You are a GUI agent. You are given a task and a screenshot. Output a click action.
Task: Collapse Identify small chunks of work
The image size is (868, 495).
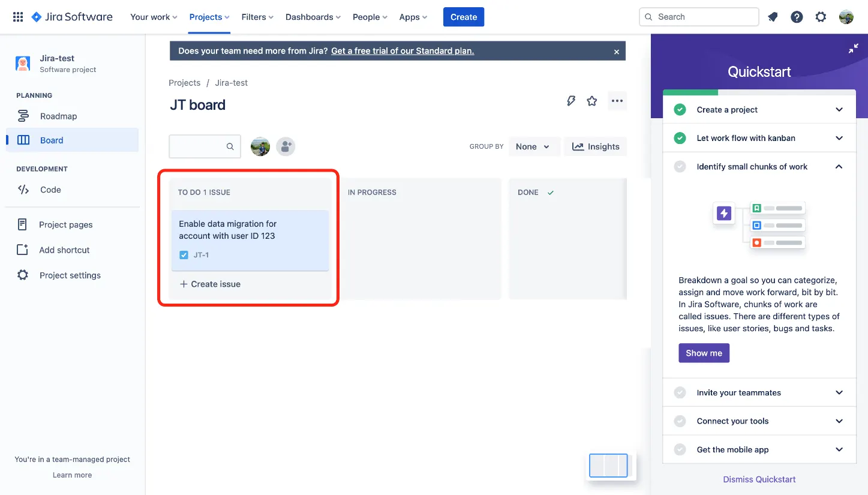[x=839, y=167]
